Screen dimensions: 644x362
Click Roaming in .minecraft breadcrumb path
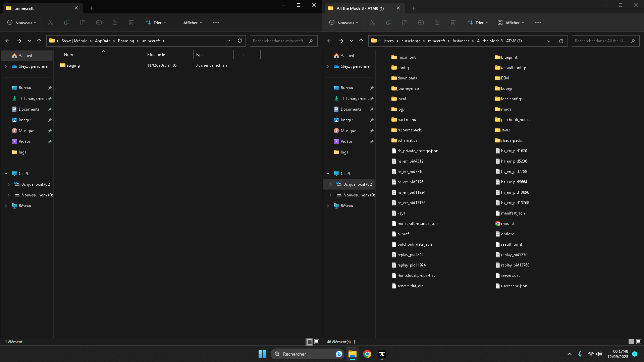click(126, 41)
